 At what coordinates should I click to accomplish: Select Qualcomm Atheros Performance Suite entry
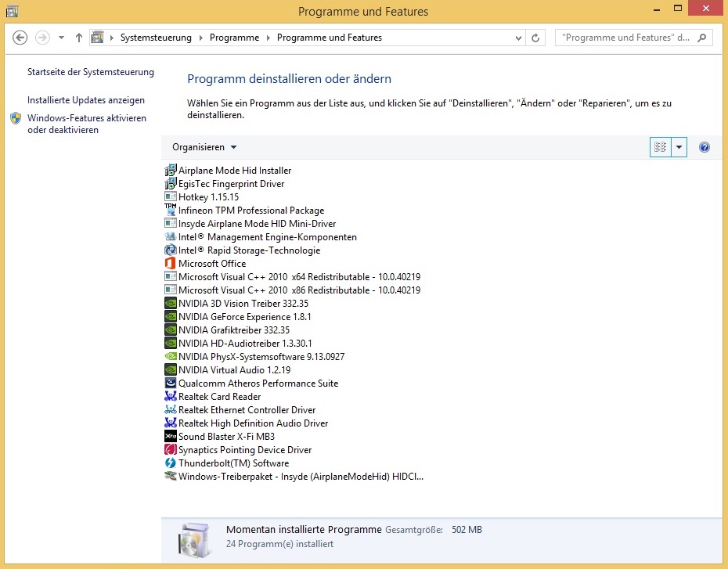coord(258,384)
